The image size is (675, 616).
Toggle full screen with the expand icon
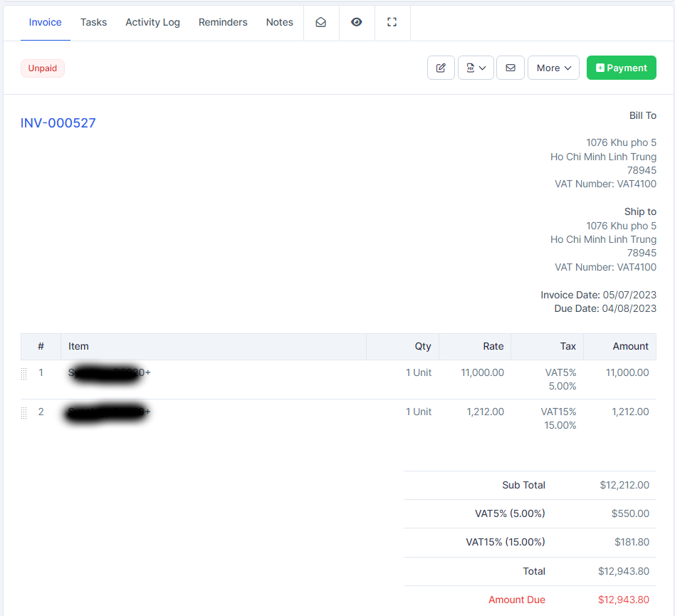[x=392, y=23]
